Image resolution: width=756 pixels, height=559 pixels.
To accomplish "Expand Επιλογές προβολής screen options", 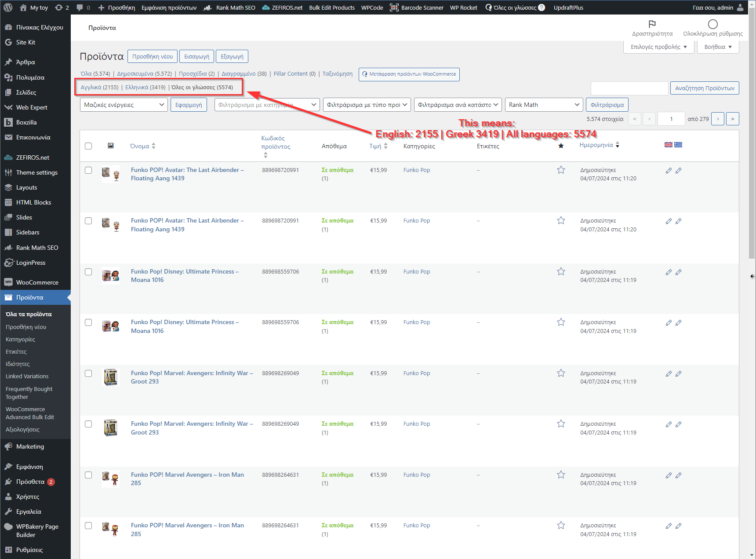I will click(x=658, y=47).
